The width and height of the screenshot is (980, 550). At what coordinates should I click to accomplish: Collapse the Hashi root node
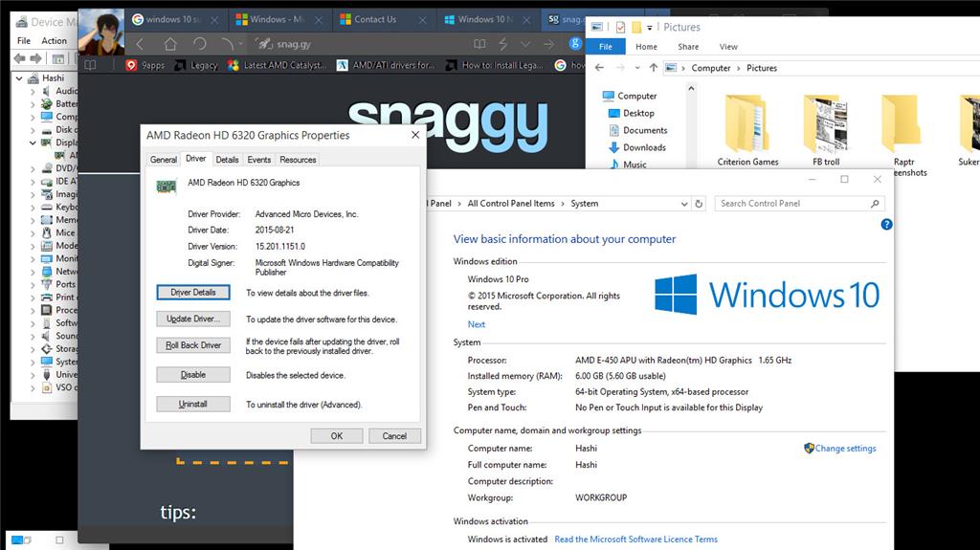pyautogui.click(x=19, y=78)
